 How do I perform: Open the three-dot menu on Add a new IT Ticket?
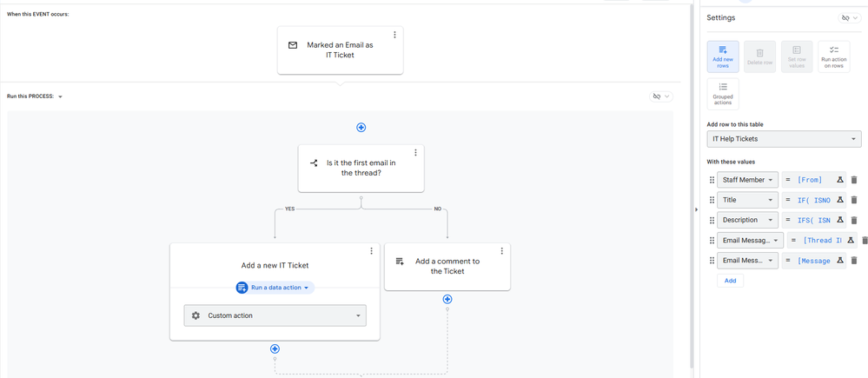pyautogui.click(x=372, y=251)
